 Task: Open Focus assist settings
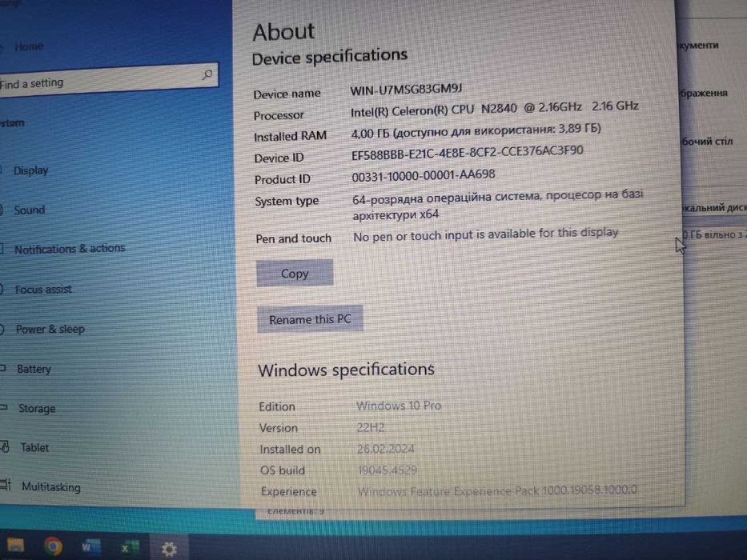coord(43,289)
